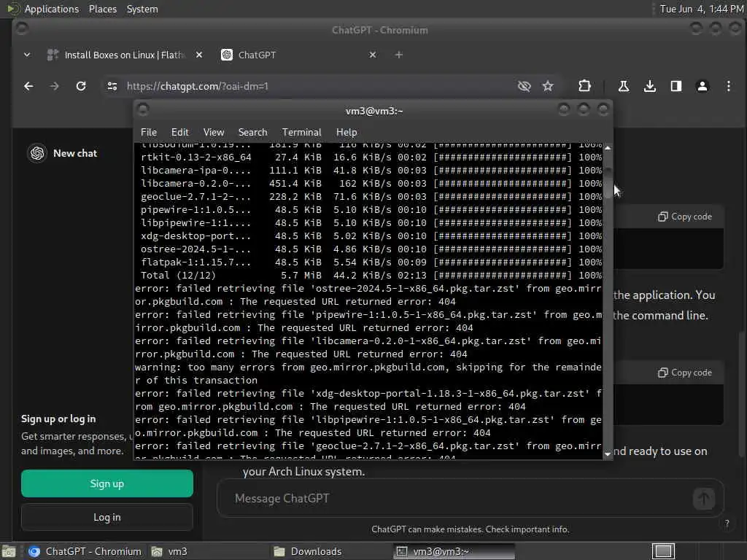This screenshot has width=747, height=560.
Task: Open the Chrome Labs flask icon
Action: [x=623, y=86]
